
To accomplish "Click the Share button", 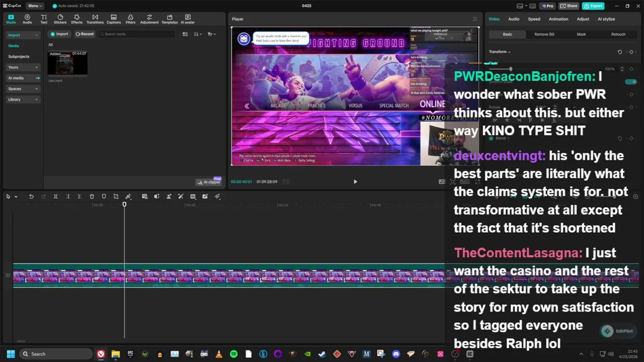I will pyautogui.click(x=569, y=6).
